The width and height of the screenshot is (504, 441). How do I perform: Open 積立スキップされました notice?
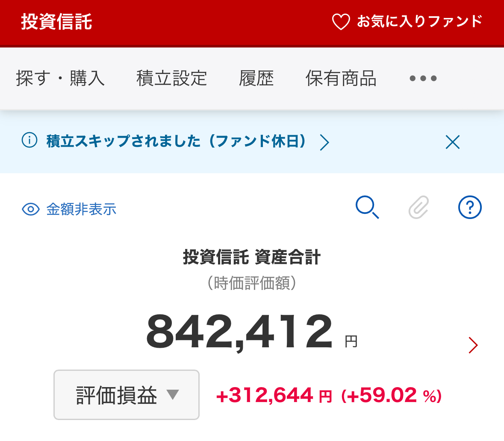176,141
